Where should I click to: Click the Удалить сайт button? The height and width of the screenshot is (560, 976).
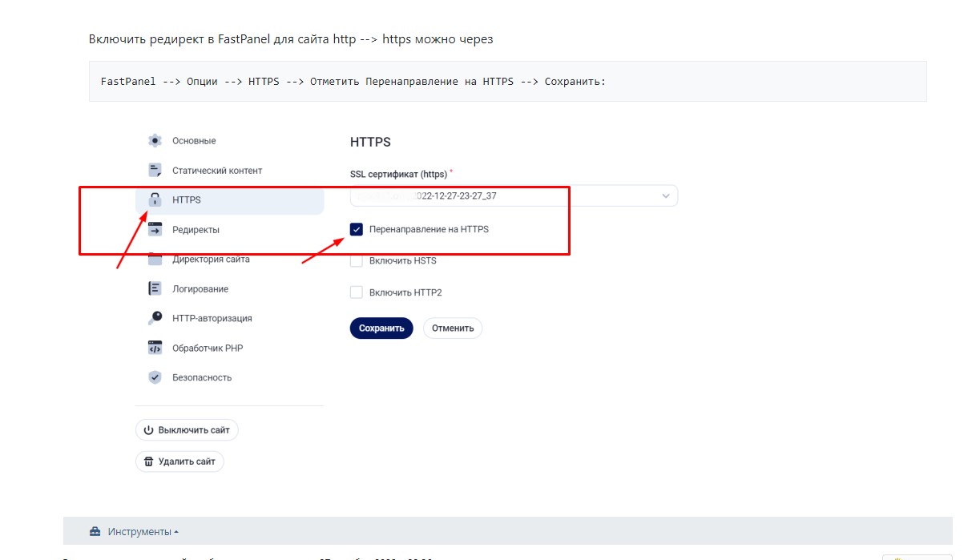[179, 461]
